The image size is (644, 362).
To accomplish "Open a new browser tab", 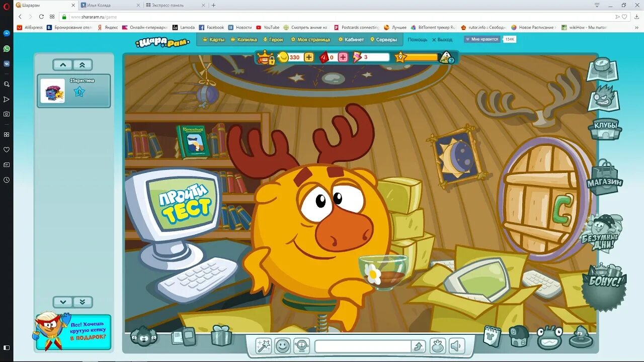I will (213, 5).
